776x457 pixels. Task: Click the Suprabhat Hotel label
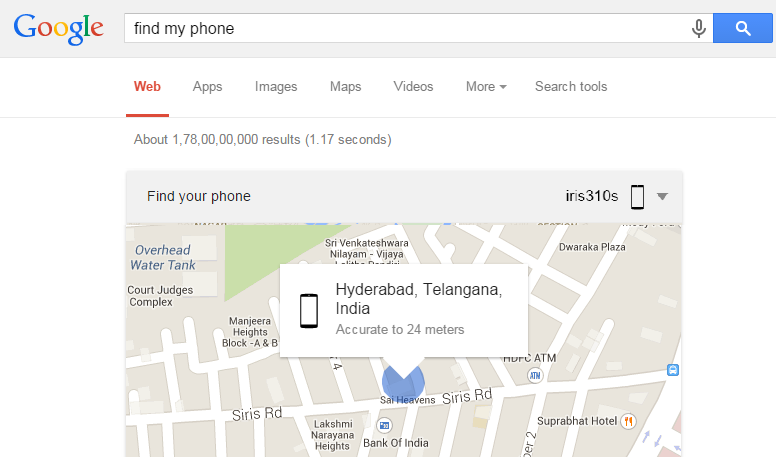tap(577, 421)
